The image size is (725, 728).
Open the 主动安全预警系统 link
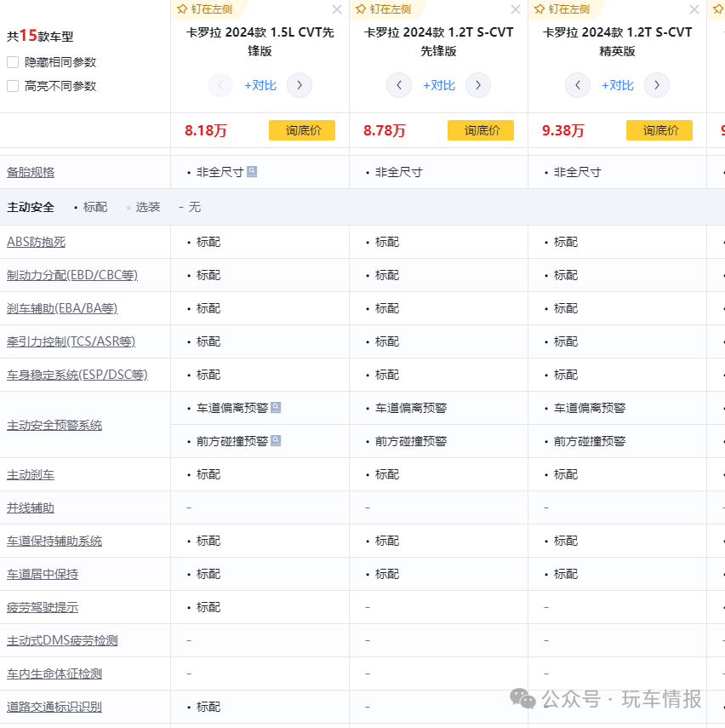click(54, 425)
